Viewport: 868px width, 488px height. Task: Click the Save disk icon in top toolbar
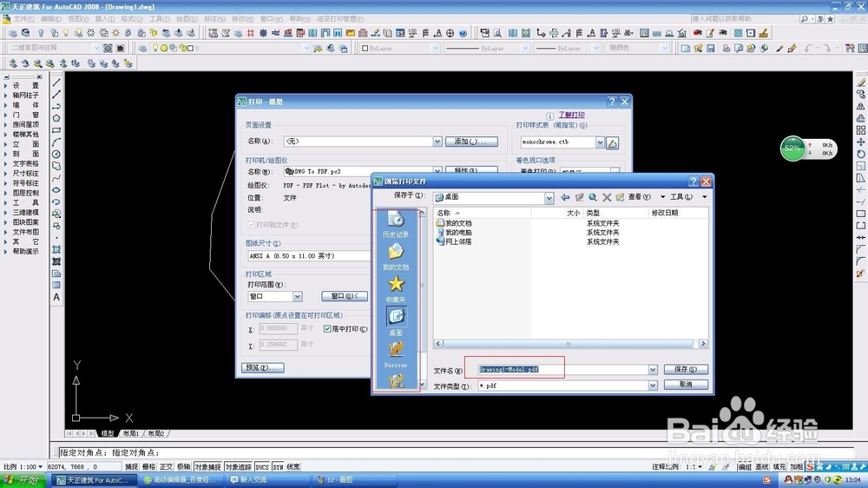pyautogui.click(x=711, y=48)
